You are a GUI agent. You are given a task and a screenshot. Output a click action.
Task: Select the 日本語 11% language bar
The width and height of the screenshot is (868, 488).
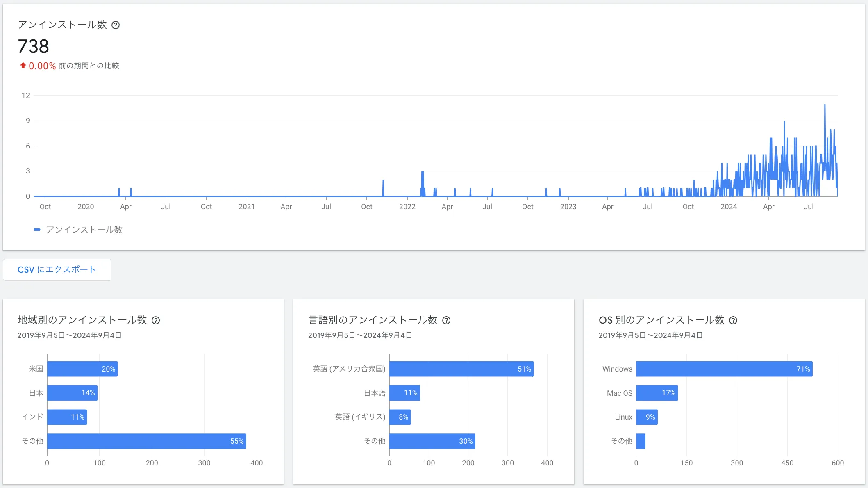coord(404,393)
